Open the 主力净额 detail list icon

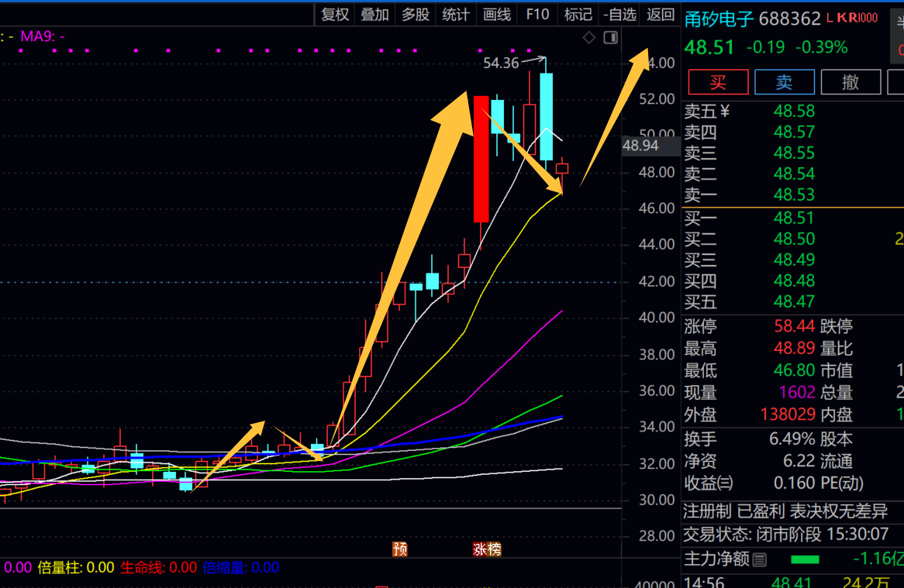pyautogui.click(x=760, y=559)
